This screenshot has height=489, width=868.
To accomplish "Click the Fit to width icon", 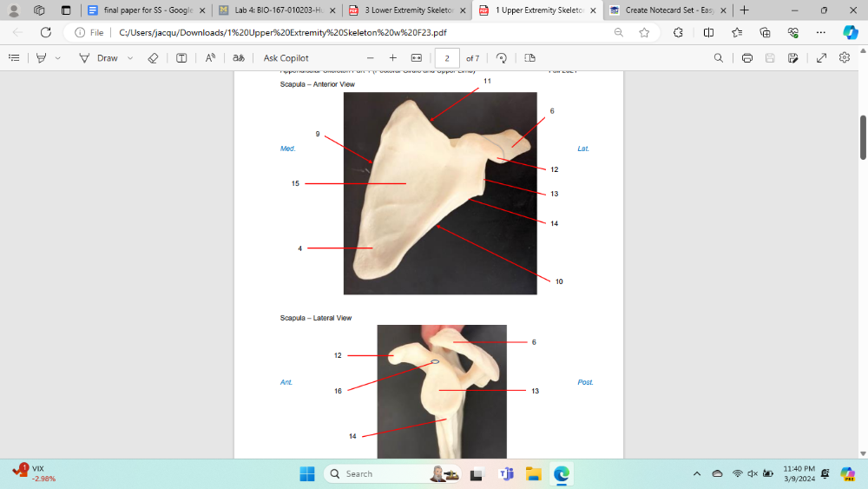I will [417, 58].
